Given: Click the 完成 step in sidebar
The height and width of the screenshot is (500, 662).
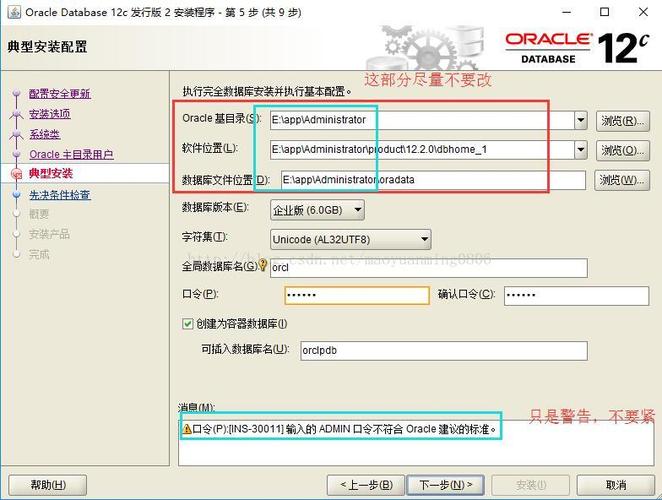Looking at the screenshot, I should [39, 254].
